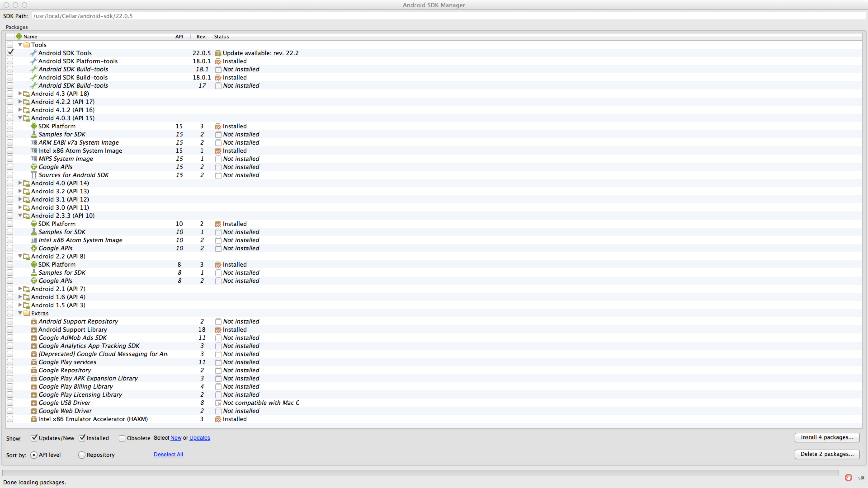Click the Extras folder icon
This screenshot has width=868, height=488.
click(x=27, y=313)
